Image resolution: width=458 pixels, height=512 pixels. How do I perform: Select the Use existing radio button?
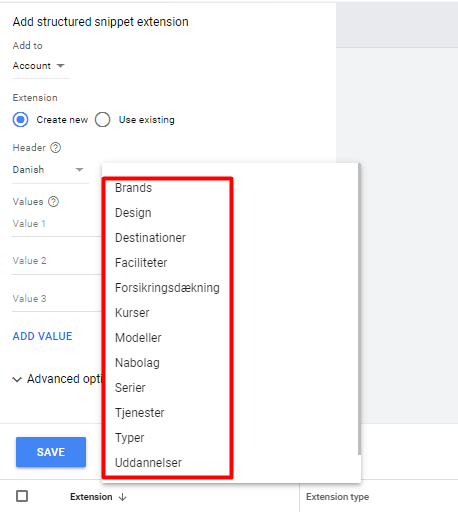102,120
